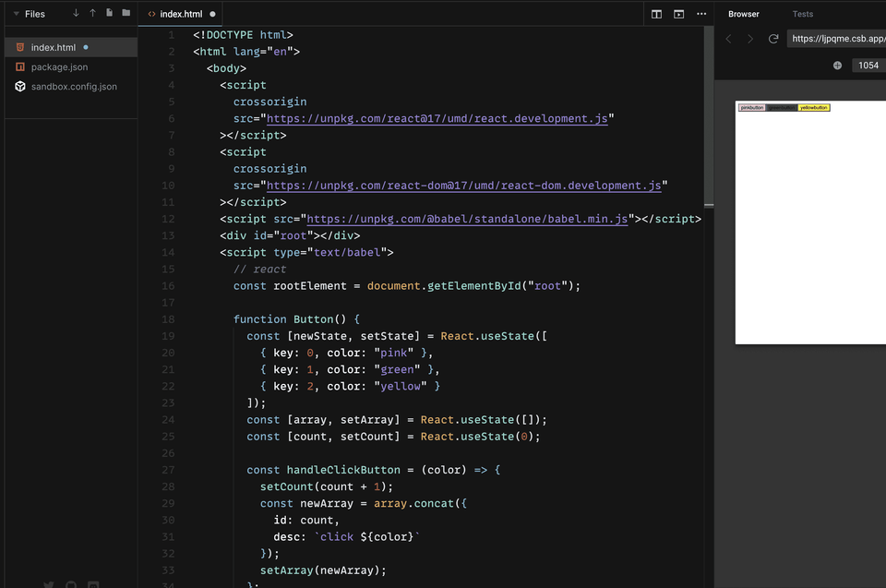The width and height of the screenshot is (886, 588).
Task: Click the upload files arrow icon
Action: click(92, 13)
